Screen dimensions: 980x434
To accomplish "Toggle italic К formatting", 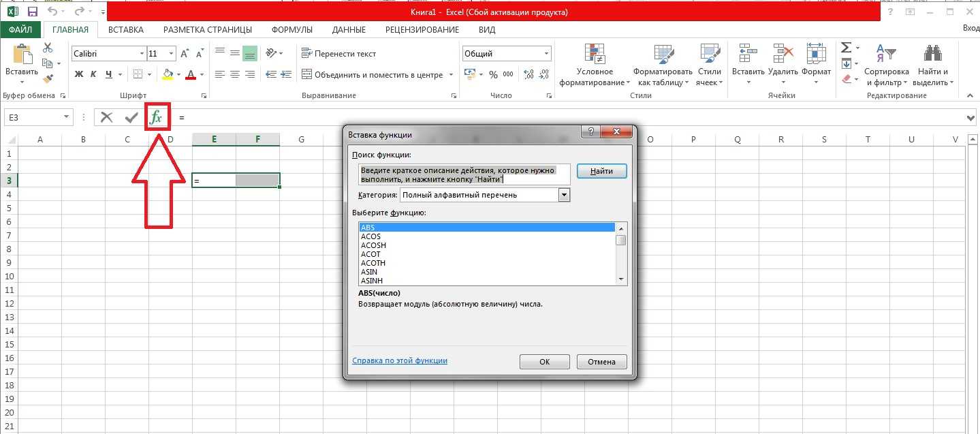I will (93, 74).
